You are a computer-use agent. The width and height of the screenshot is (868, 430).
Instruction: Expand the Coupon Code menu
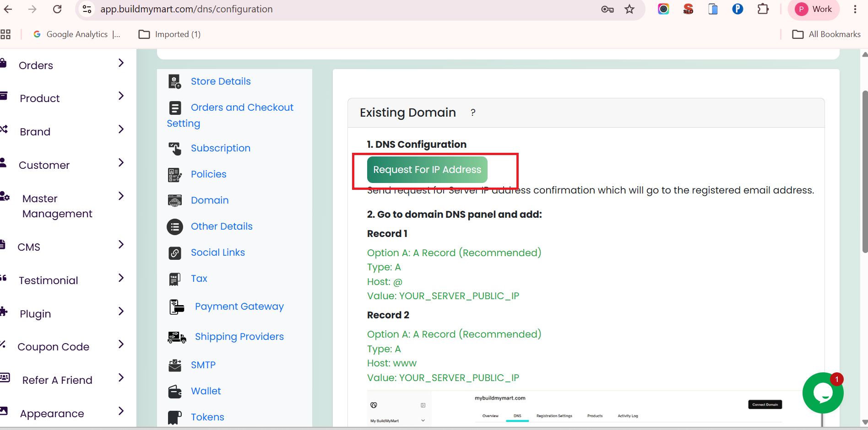(121, 344)
